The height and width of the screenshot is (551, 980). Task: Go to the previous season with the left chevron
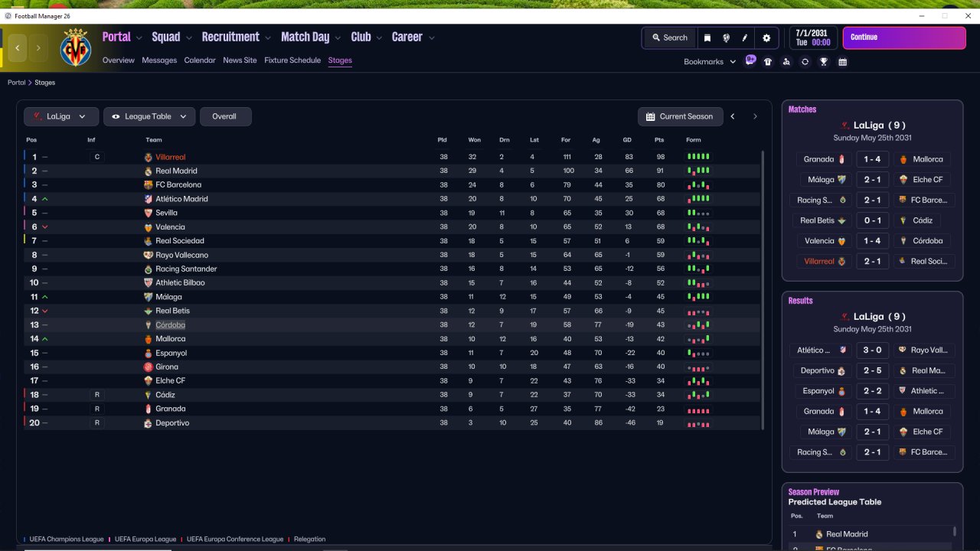coord(733,116)
